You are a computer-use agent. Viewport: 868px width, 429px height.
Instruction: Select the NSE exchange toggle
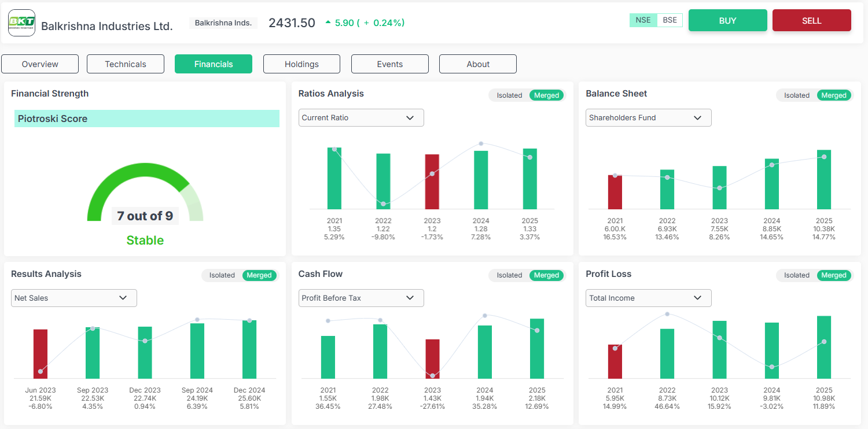point(643,20)
